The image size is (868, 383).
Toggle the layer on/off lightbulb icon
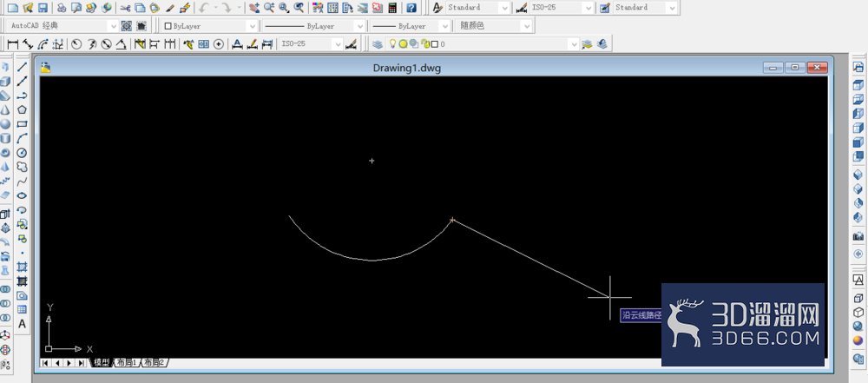point(393,44)
